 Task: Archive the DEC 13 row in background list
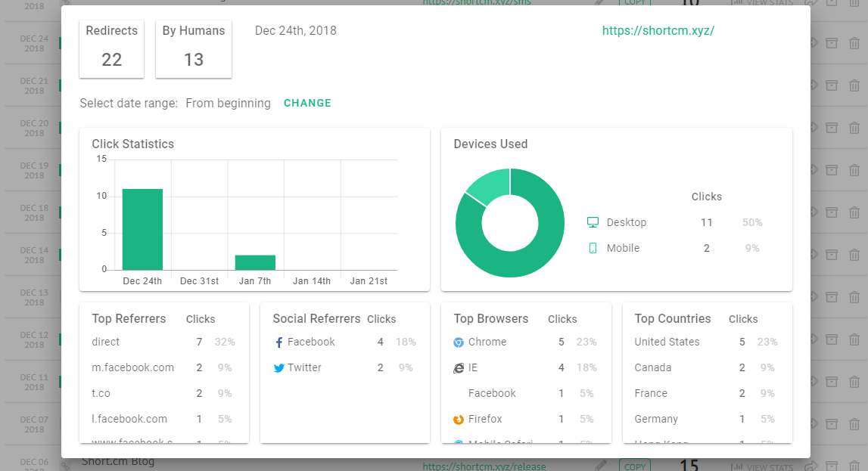point(832,297)
